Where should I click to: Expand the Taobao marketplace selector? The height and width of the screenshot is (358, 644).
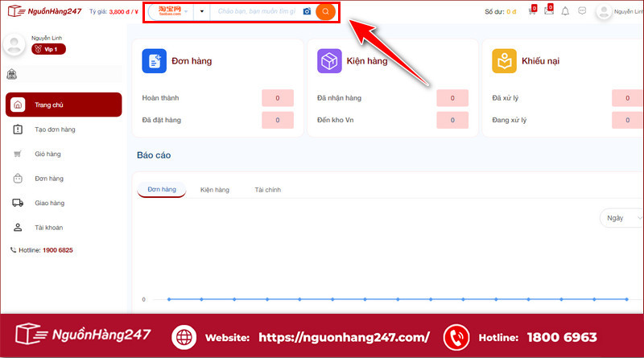[170, 12]
